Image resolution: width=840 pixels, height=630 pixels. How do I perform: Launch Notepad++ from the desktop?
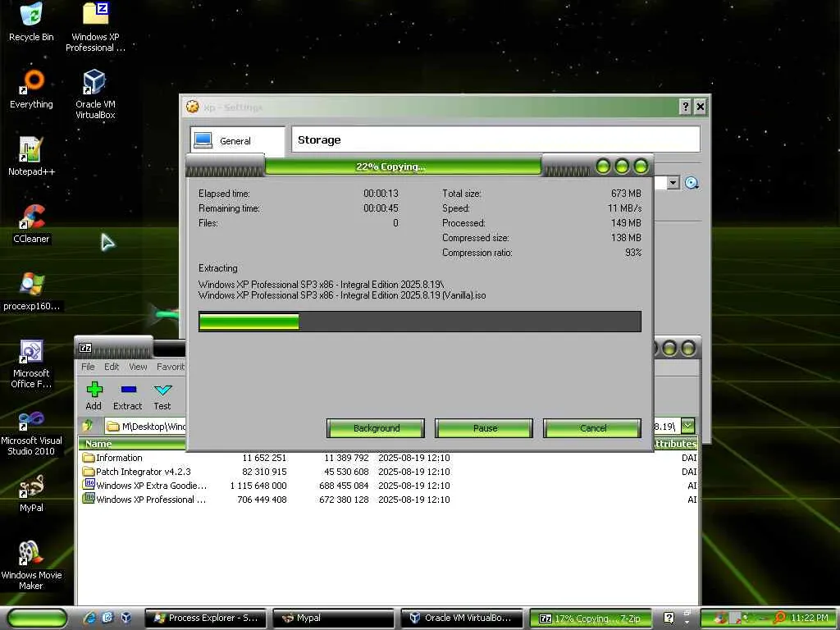[31, 156]
